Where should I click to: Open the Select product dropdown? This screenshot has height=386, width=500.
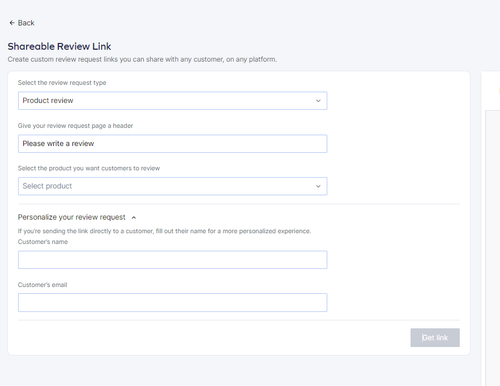(x=173, y=186)
